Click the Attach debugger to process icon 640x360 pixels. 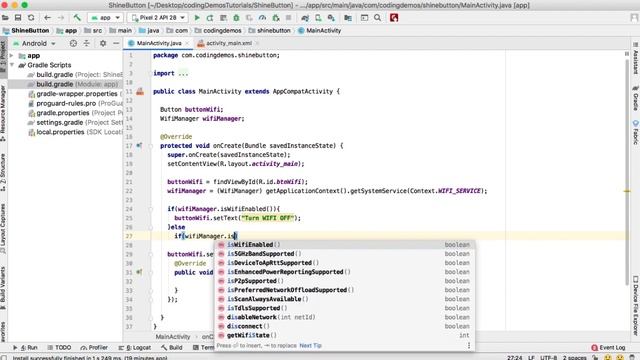click(276, 18)
